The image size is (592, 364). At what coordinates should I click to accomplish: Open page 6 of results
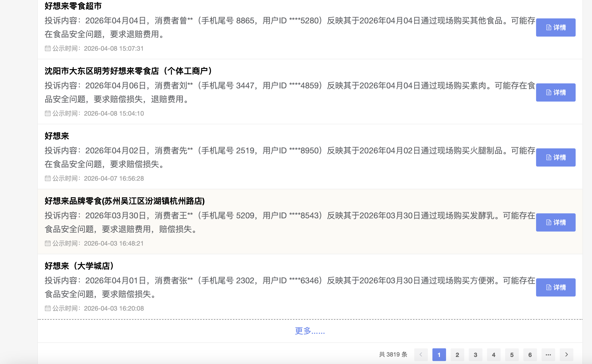point(530,355)
